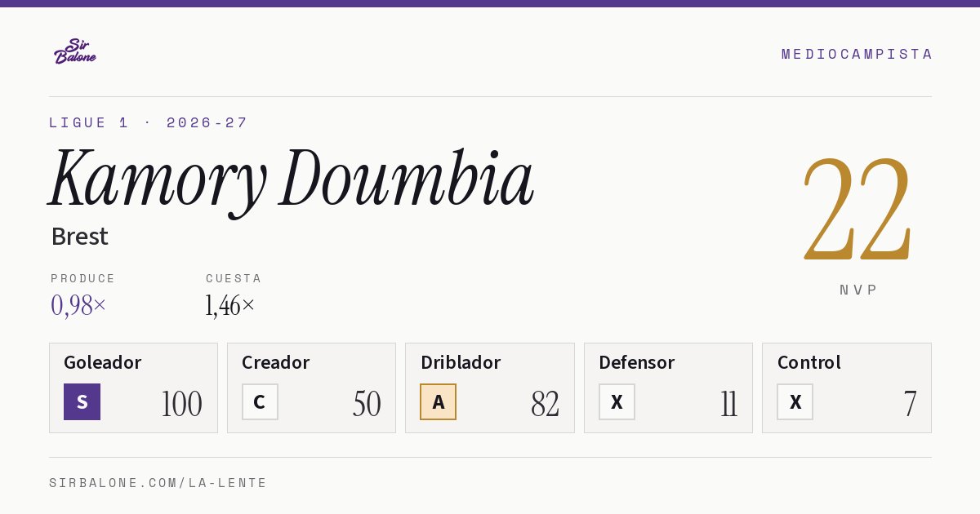Select the A grade badge under Driblador
The width and height of the screenshot is (980, 514).
click(439, 401)
